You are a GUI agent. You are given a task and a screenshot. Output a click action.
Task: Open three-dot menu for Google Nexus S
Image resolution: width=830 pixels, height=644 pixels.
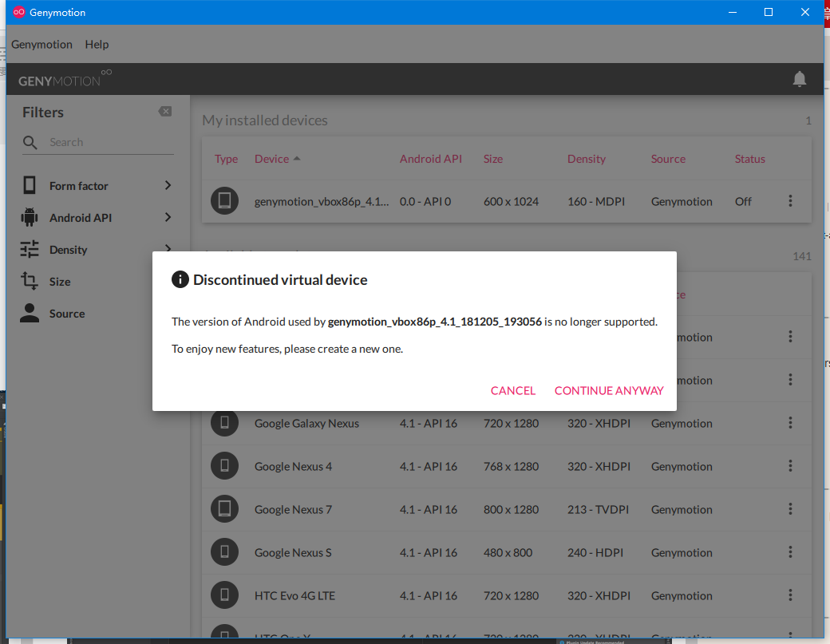790,552
